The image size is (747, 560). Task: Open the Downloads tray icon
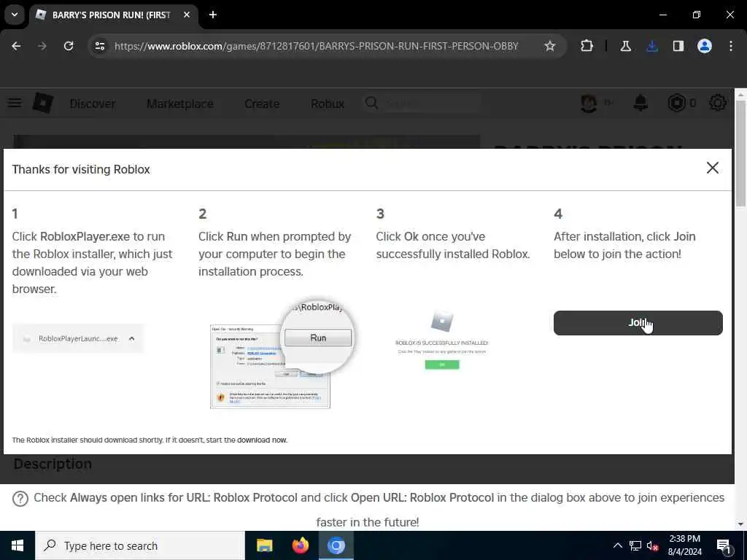tap(652, 46)
